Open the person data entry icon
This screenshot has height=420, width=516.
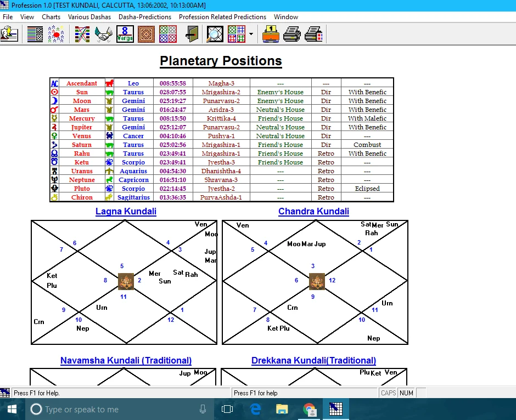point(9,34)
